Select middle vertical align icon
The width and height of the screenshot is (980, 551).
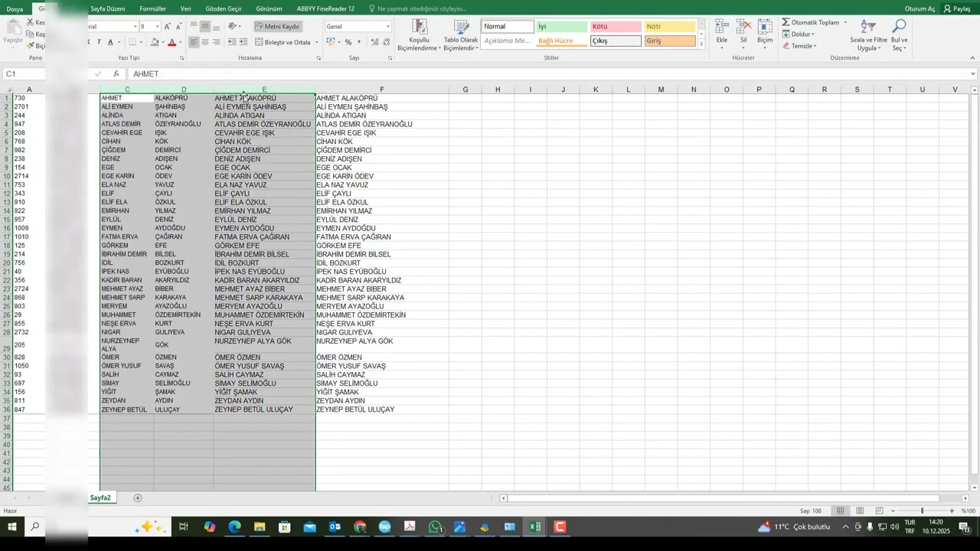point(205,26)
